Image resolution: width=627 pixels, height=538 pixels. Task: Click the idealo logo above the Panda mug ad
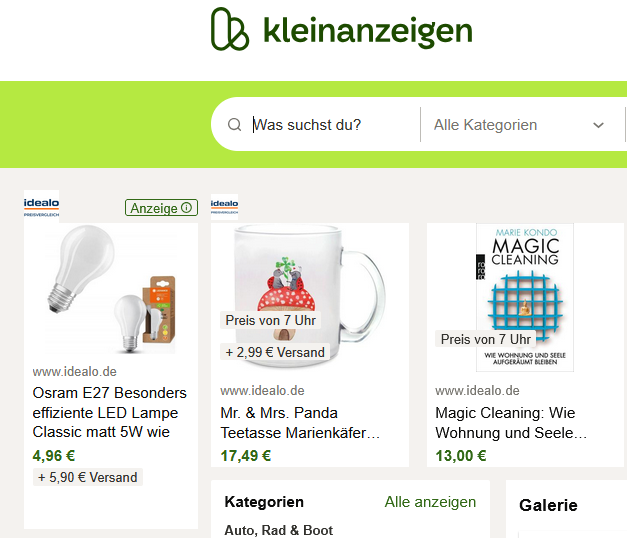pos(224,207)
